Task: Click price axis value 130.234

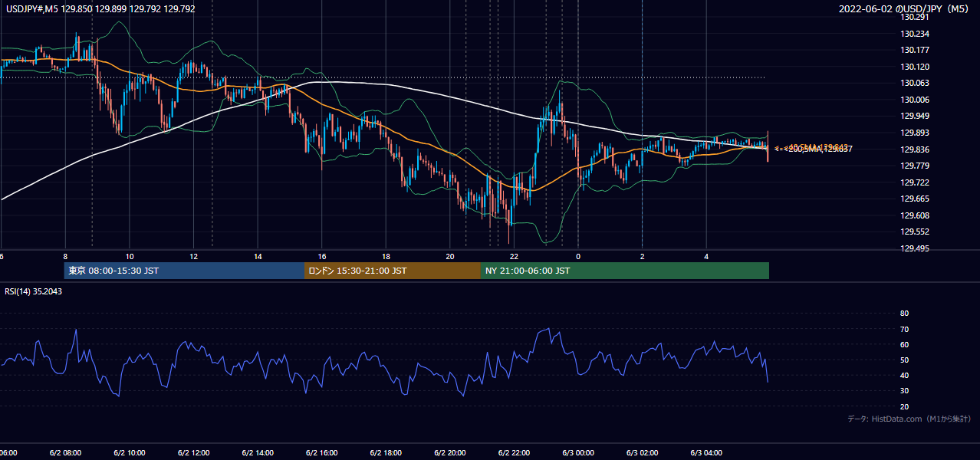Action: tap(914, 34)
